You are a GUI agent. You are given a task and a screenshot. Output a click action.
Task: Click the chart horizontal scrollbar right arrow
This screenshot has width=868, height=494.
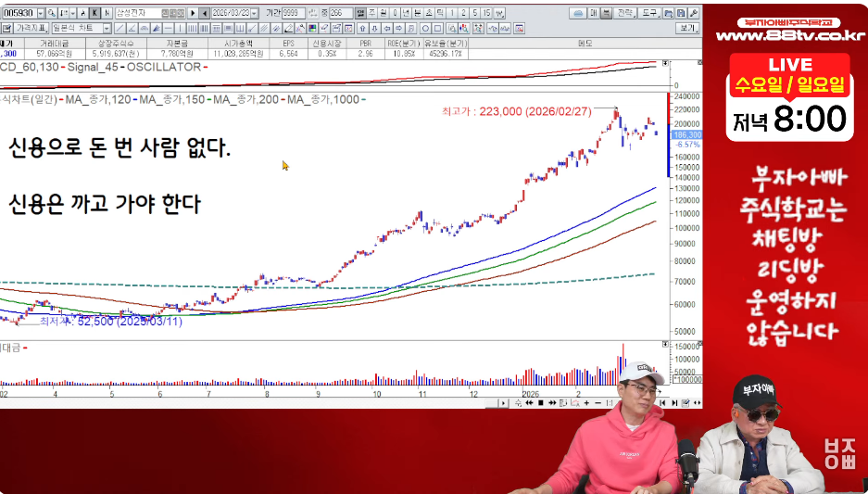click(x=503, y=403)
